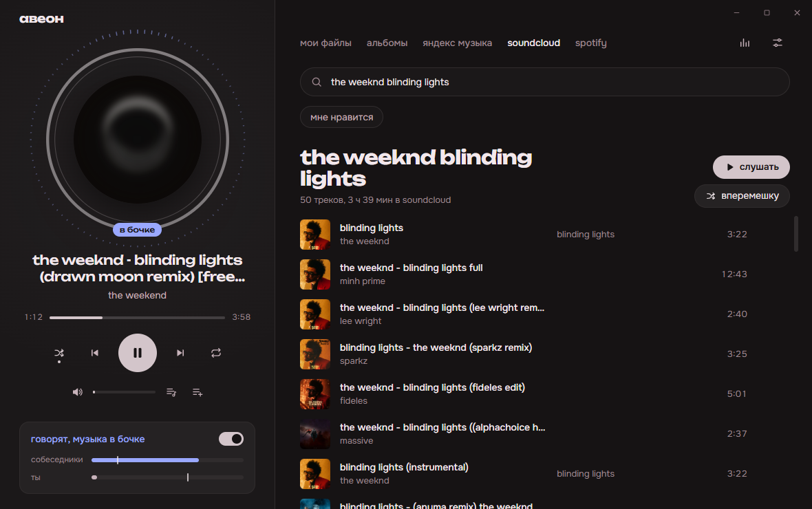Click the вперемешку shuffle button

[x=742, y=196]
